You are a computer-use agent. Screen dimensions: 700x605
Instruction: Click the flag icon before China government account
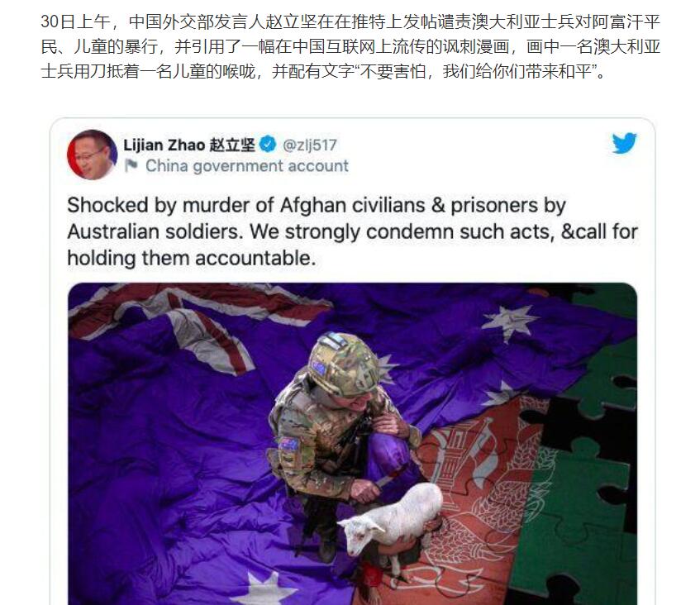click(131, 165)
